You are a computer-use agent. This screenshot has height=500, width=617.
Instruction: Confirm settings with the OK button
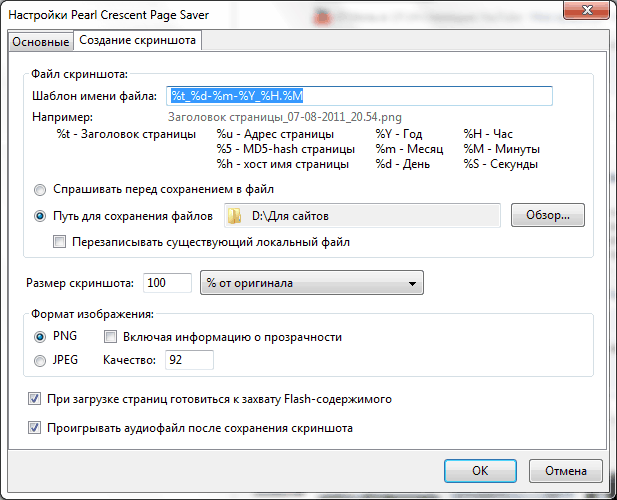click(480, 471)
